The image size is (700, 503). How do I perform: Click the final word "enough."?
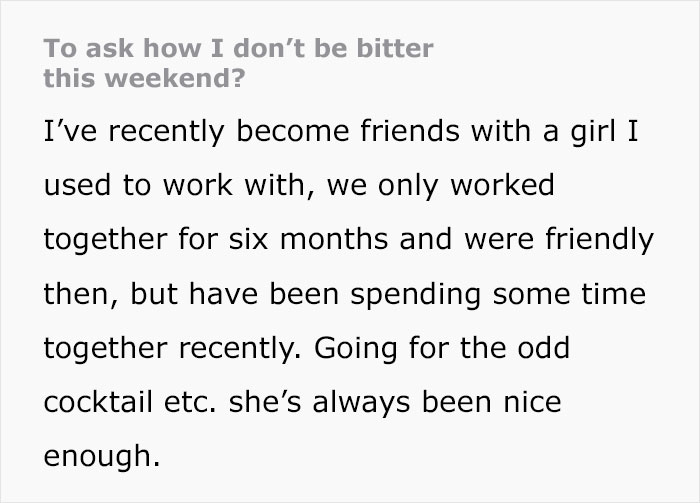click(100, 456)
